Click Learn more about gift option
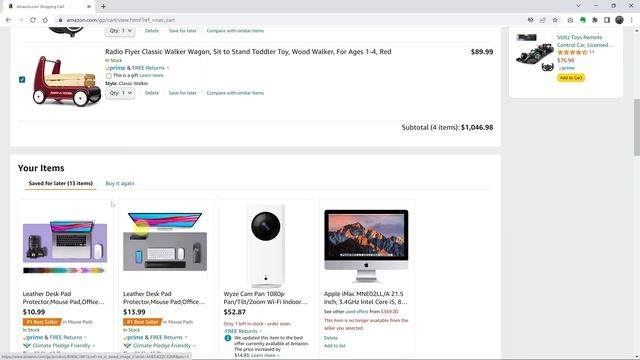Screen dimensions: 640x360 (151, 76)
